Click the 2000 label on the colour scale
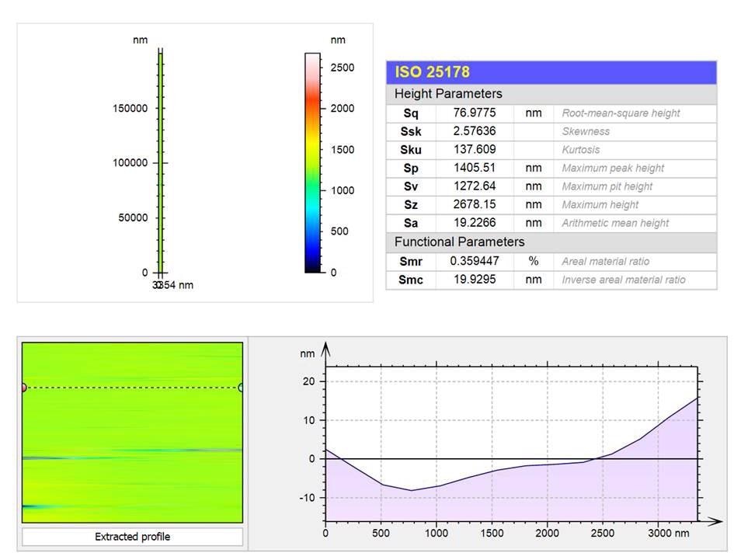This screenshot has width=734, height=560. click(x=343, y=108)
